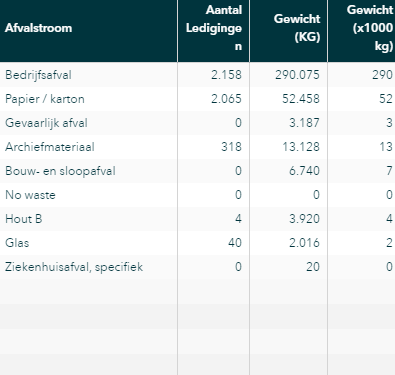Select the Bedrijfsafval row label
395x375 pixels.
point(38,75)
